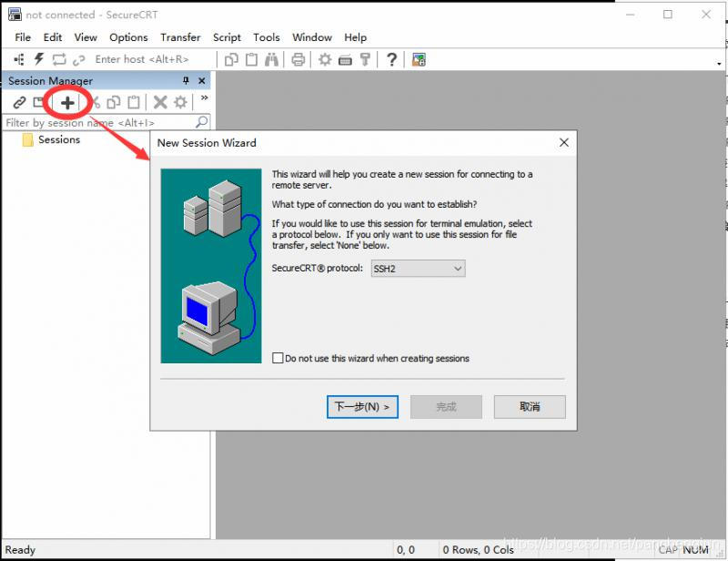Open the Window menu
Image resolution: width=728 pixels, height=561 pixels.
click(x=312, y=37)
